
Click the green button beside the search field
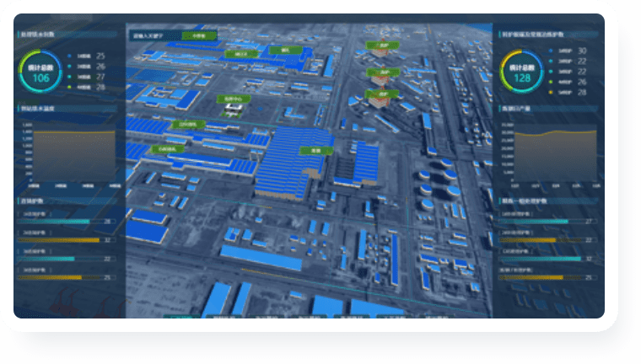pos(199,36)
